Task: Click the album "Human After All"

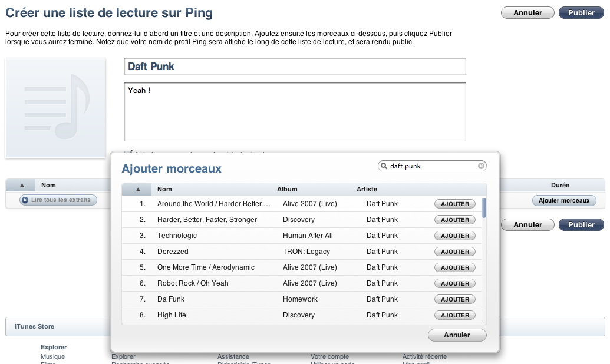Action: 308,236
